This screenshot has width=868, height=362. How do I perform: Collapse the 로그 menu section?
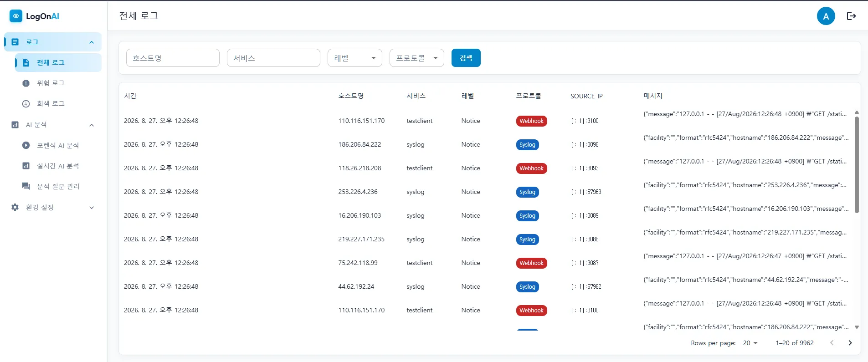click(x=92, y=42)
